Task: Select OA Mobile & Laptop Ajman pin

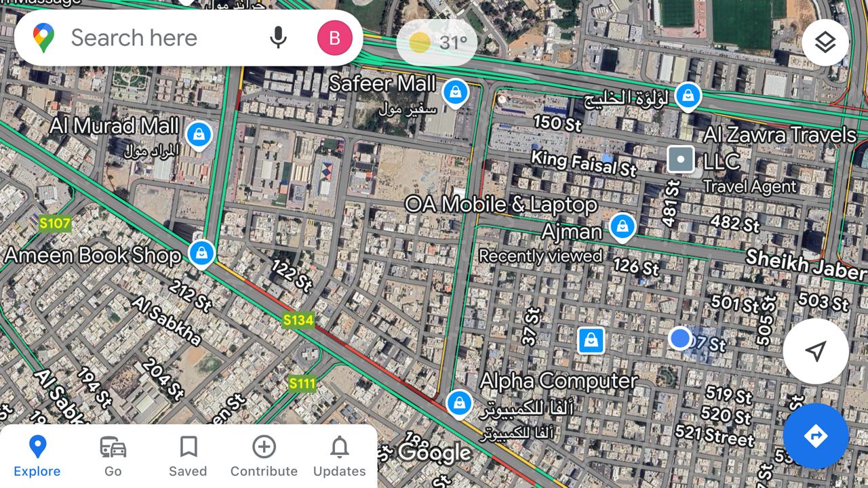Action: (622, 228)
